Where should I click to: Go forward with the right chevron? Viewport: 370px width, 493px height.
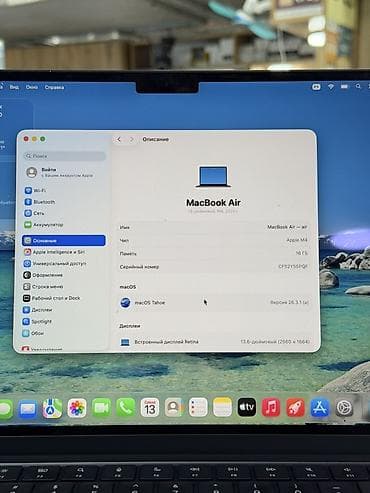tap(131, 140)
